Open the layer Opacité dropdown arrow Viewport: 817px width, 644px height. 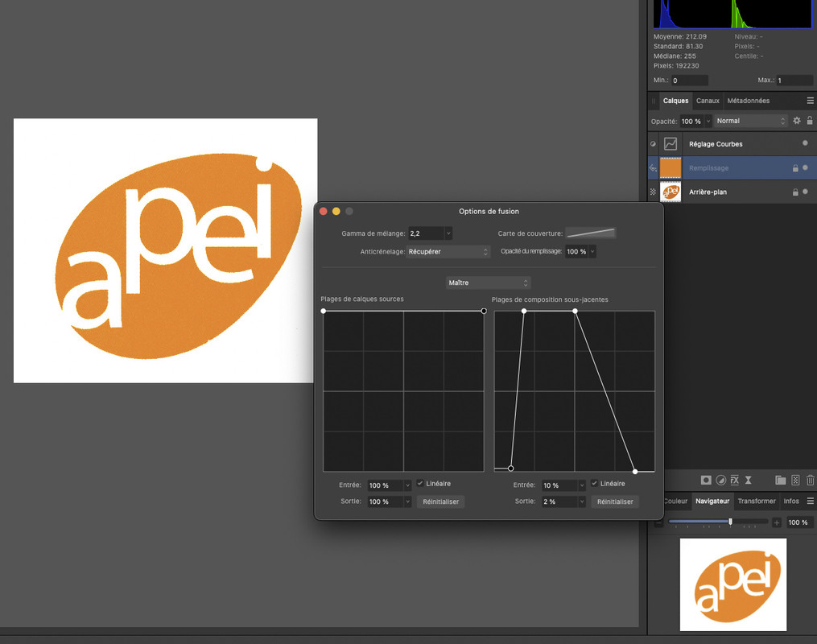click(708, 122)
